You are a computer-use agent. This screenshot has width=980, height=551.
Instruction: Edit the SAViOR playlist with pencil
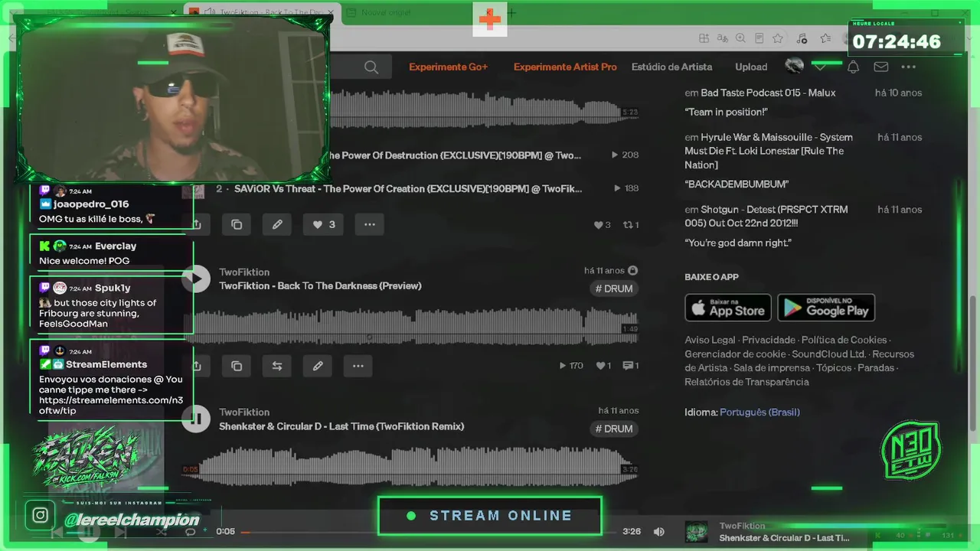click(277, 224)
